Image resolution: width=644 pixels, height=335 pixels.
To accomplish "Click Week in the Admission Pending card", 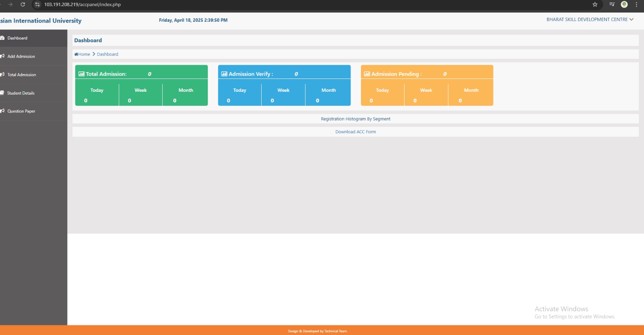I will 426,90.
